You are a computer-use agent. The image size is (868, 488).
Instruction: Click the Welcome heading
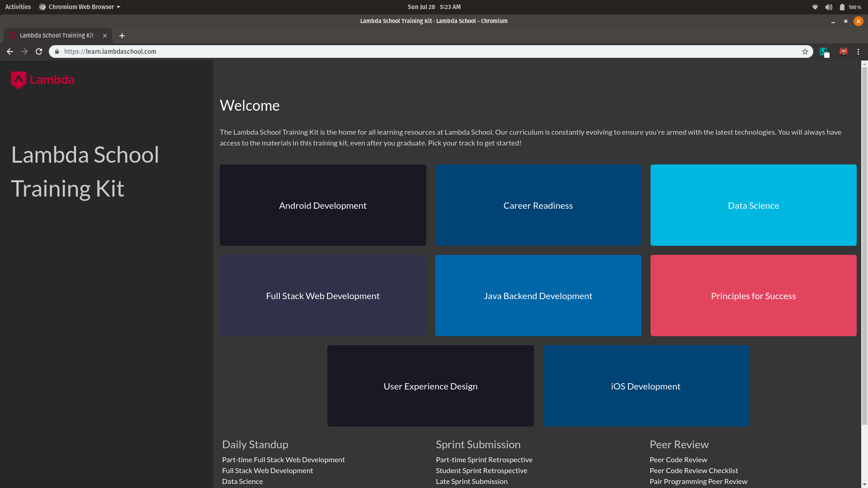250,105
